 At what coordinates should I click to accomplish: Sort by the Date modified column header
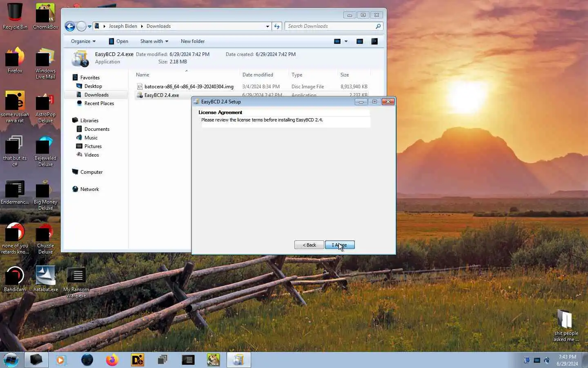[x=264, y=75]
